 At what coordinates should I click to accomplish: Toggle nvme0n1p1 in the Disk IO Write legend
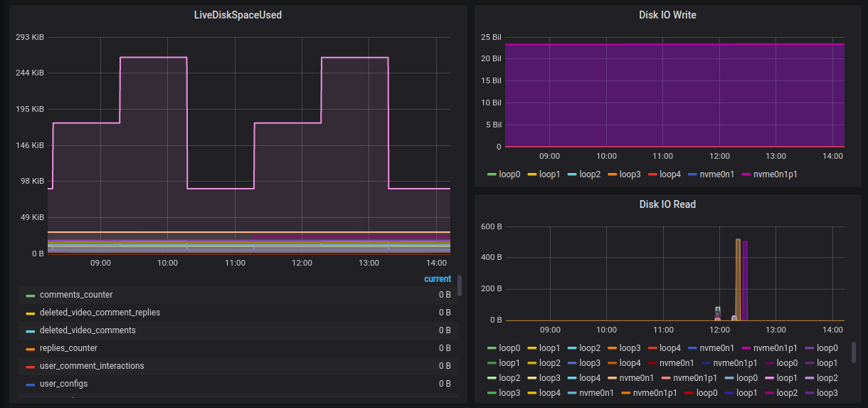click(776, 174)
